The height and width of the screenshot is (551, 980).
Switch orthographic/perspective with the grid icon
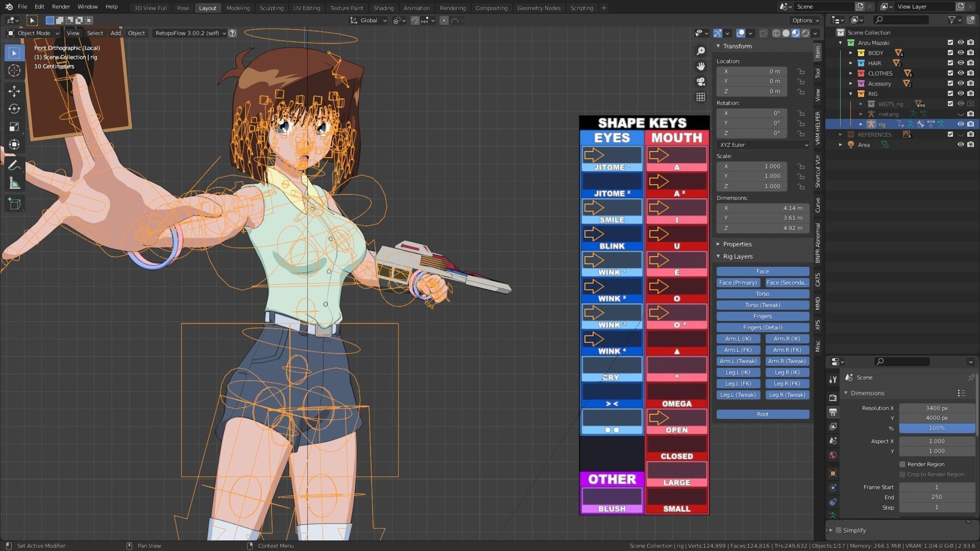point(701,97)
